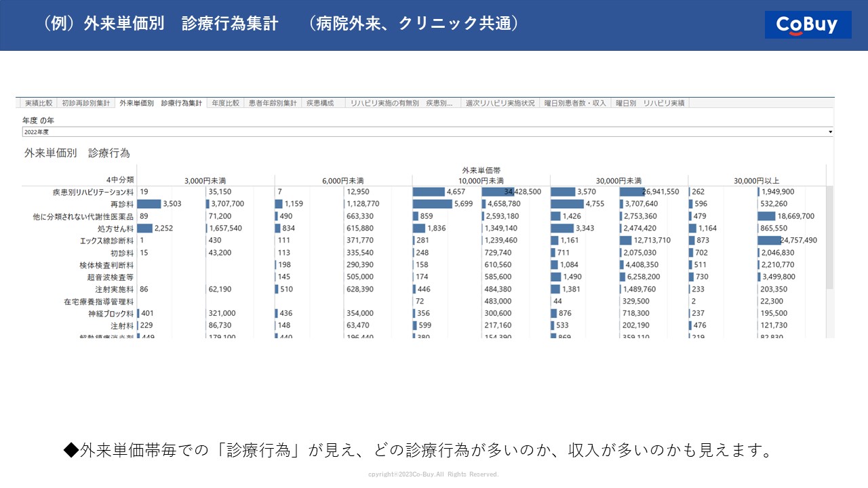
Task: Open the 初診再診別集計 tab
Action: pos(85,103)
